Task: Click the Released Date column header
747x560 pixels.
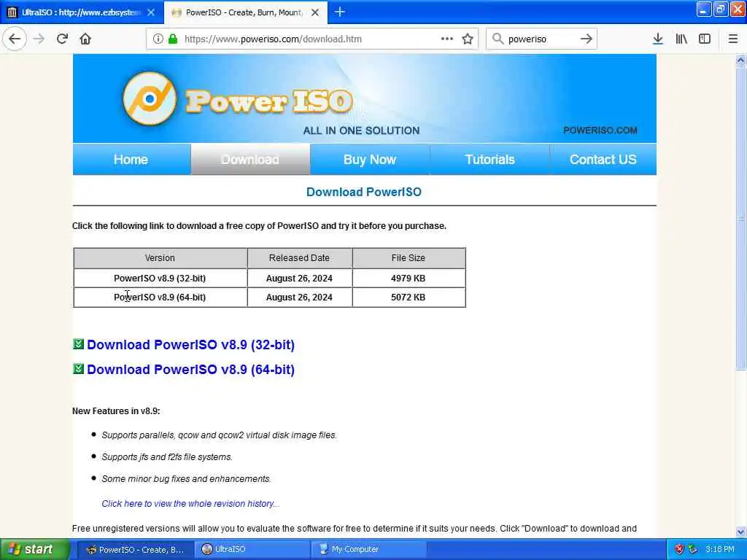Action: (x=299, y=257)
